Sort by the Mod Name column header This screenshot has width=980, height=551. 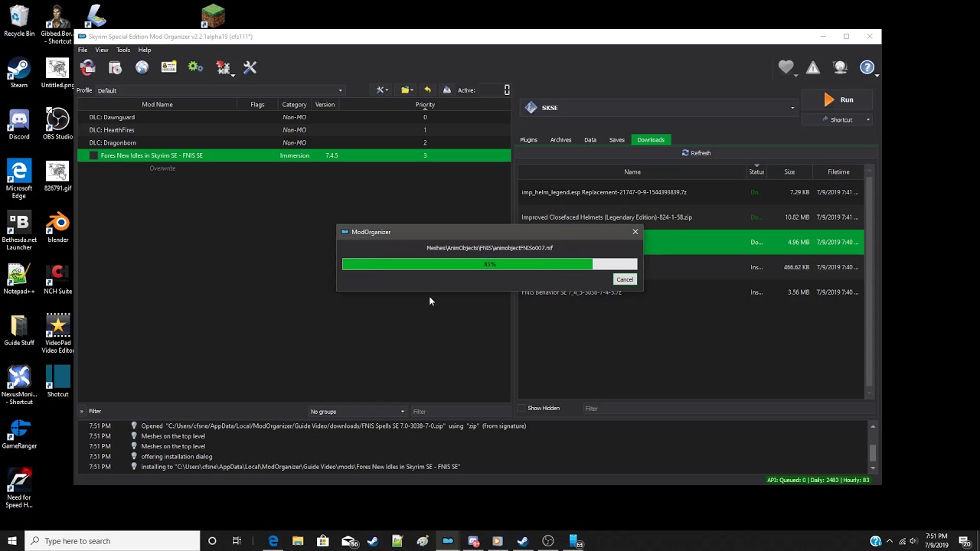pyautogui.click(x=157, y=105)
